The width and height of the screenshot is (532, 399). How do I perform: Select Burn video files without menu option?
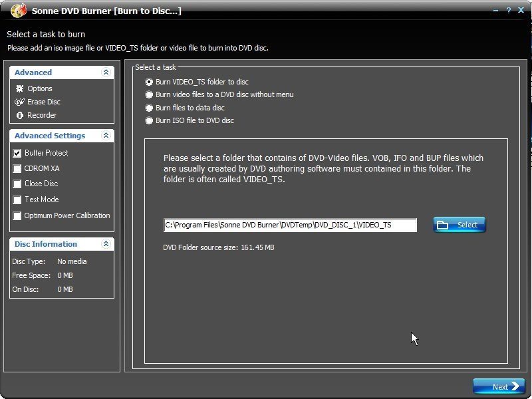tap(150, 94)
